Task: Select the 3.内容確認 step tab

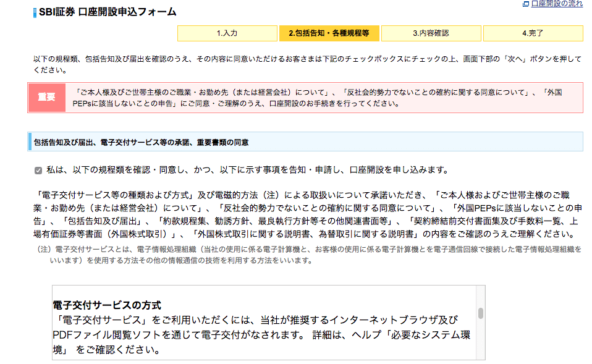Action: tap(431, 33)
